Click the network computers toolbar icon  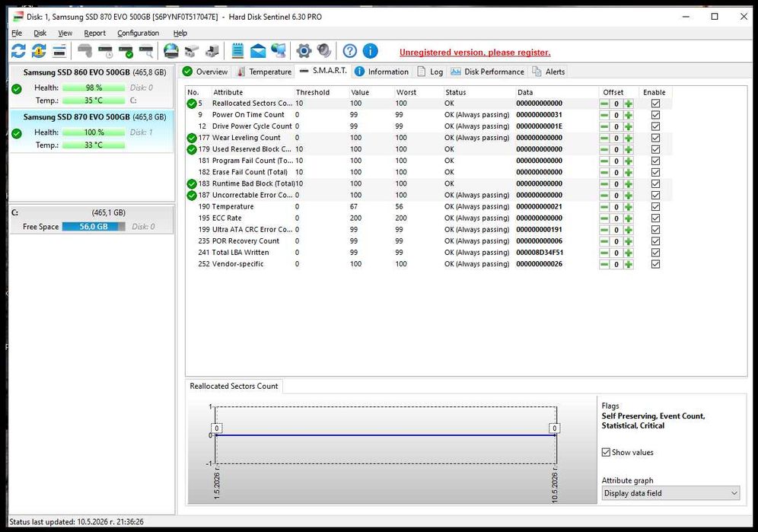(279, 51)
